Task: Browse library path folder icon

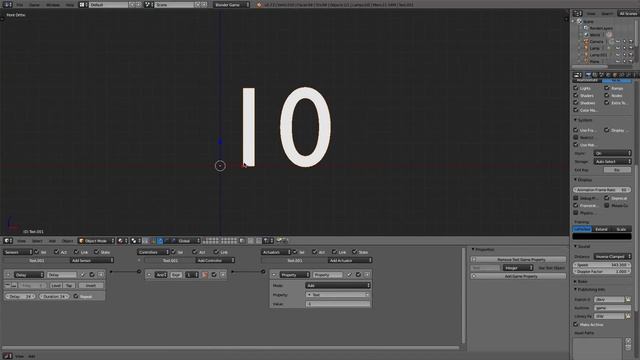Action: click(628, 316)
